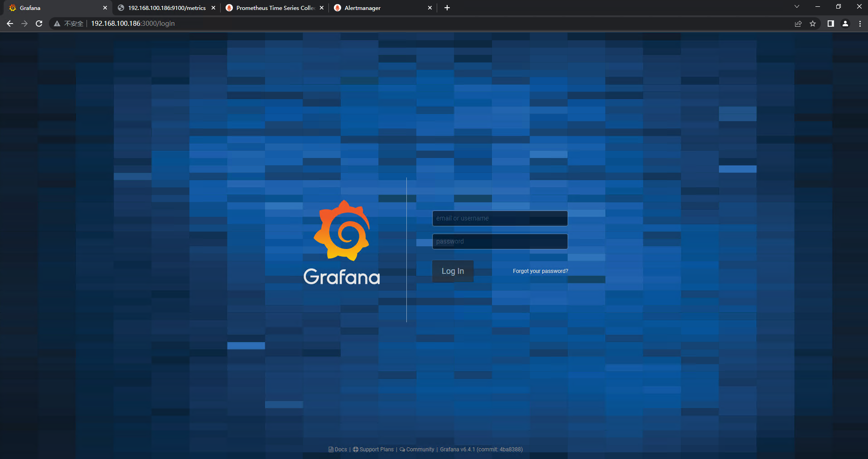Open the not-secure site warning icon
This screenshot has height=459, width=868.
pos(57,24)
